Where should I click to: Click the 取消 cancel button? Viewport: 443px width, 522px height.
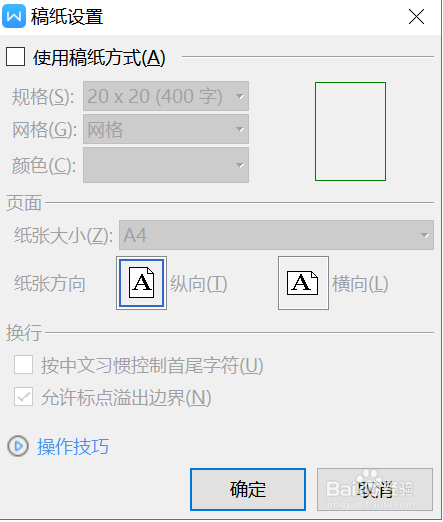375,489
